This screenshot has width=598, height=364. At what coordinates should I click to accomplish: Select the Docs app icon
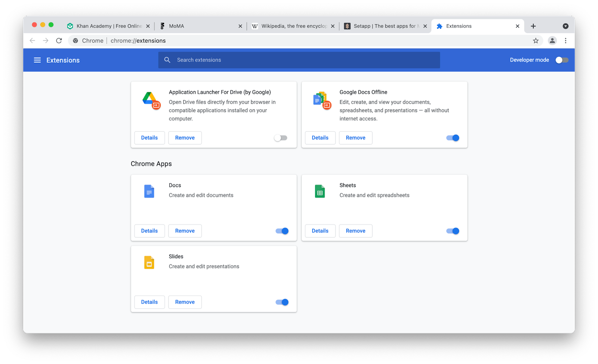point(149,191)
